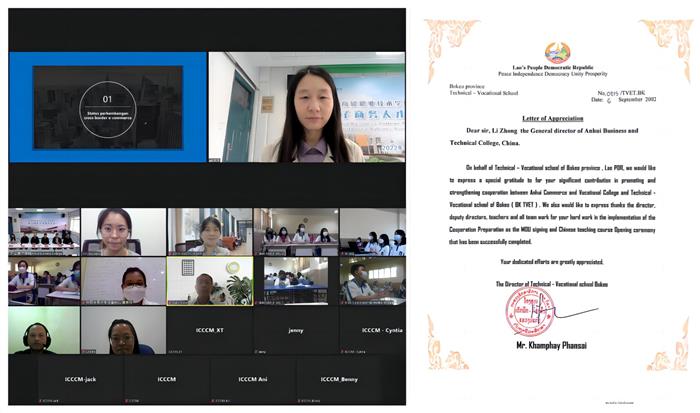The height and width of the screenshot is (413, 700).
Task: Click the main speaker's large video feed
Action: pyautogui.click(x=307, y=107)
